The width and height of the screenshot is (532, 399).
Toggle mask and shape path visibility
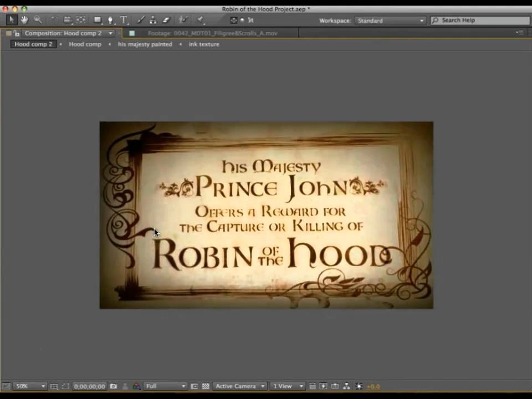[x=65, y=386]
